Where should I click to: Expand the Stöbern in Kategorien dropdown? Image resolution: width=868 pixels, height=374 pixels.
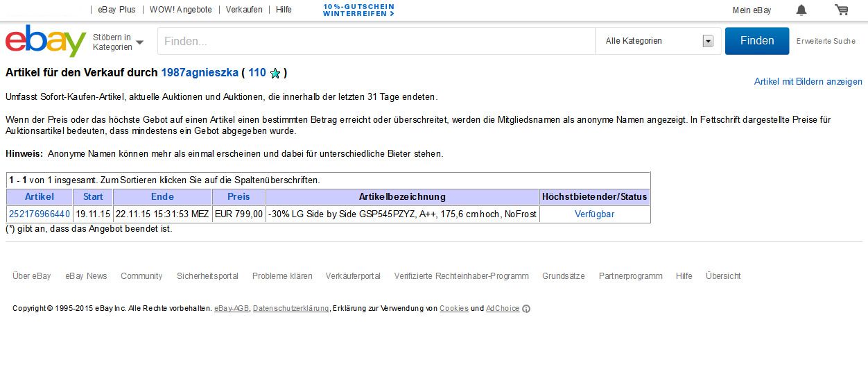pos(118,42)
